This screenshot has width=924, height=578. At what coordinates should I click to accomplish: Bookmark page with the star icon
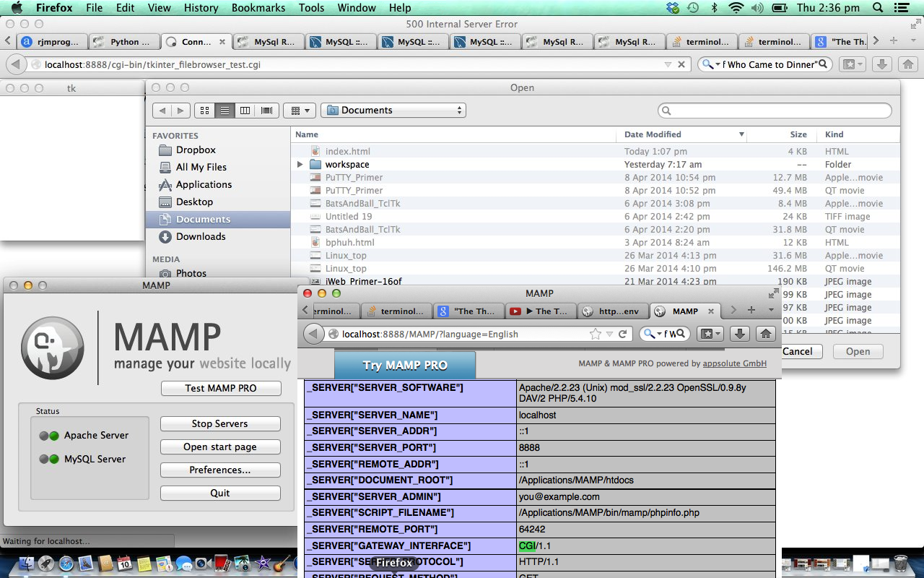(x=596, y=334)
